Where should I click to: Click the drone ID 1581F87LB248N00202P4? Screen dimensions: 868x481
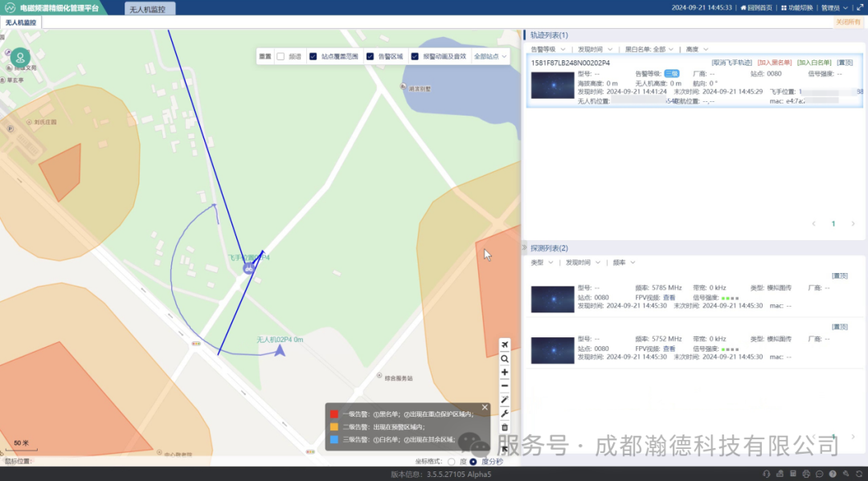coord(570,63)
